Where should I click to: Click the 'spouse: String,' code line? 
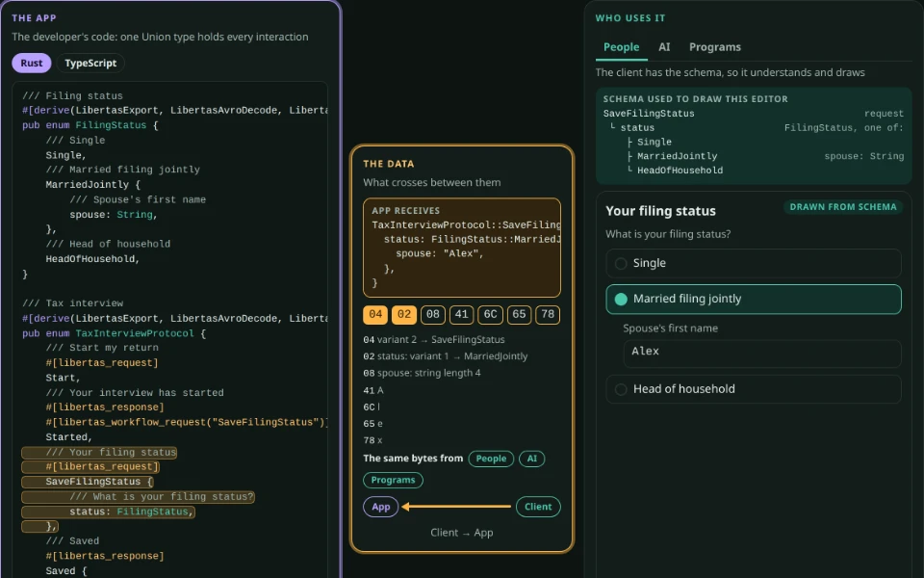[114, 215]
